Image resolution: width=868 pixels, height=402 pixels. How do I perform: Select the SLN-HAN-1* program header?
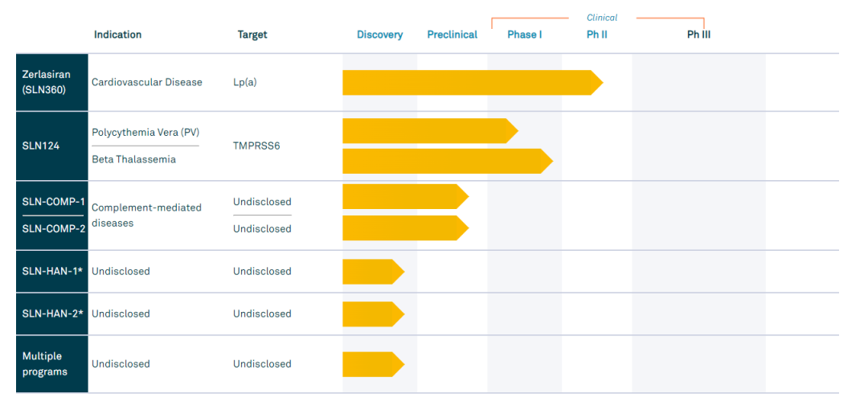[52, 271]
